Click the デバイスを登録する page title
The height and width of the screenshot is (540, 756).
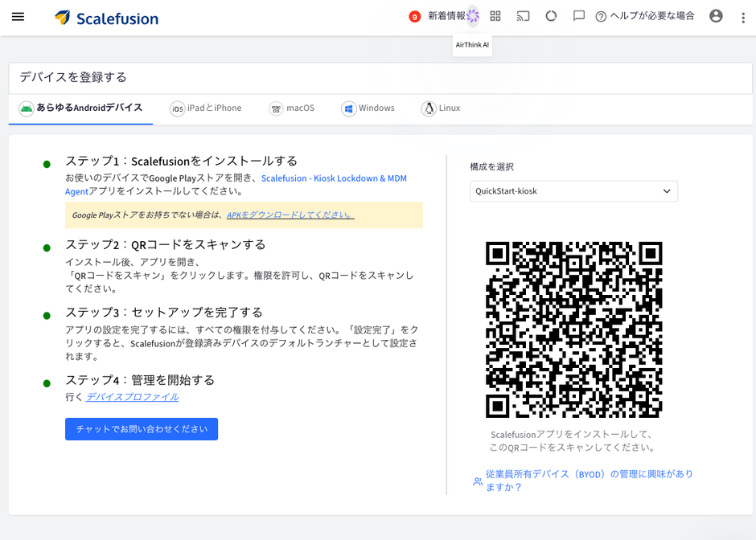[x=73, y=77]
